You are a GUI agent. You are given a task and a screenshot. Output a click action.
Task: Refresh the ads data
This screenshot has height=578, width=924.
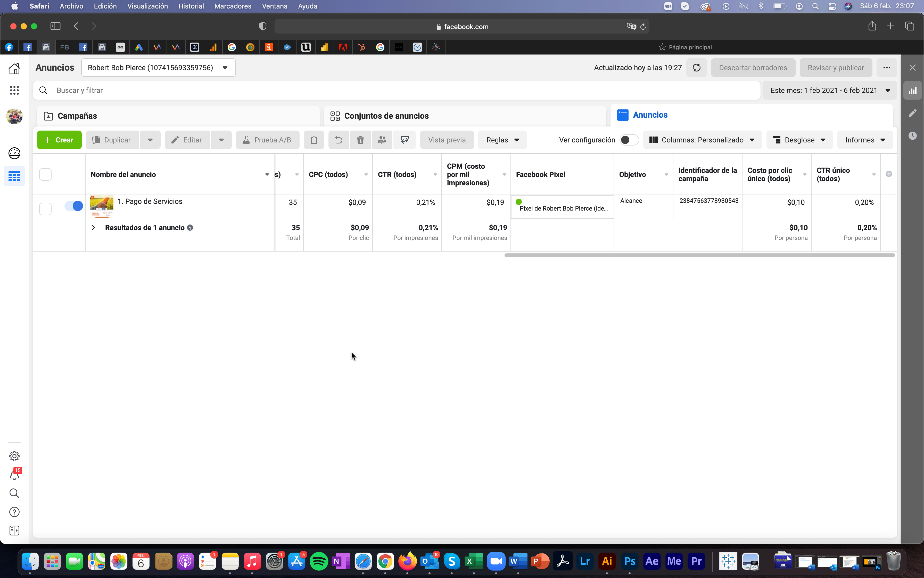point(696,68)
